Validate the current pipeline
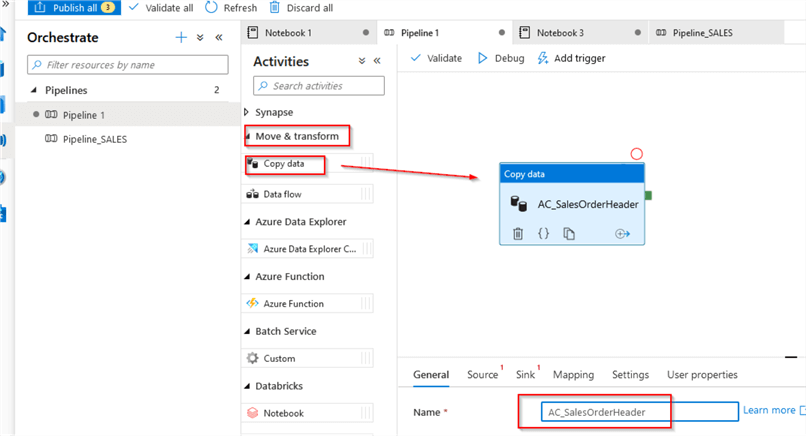 click(x=436, y=58)
